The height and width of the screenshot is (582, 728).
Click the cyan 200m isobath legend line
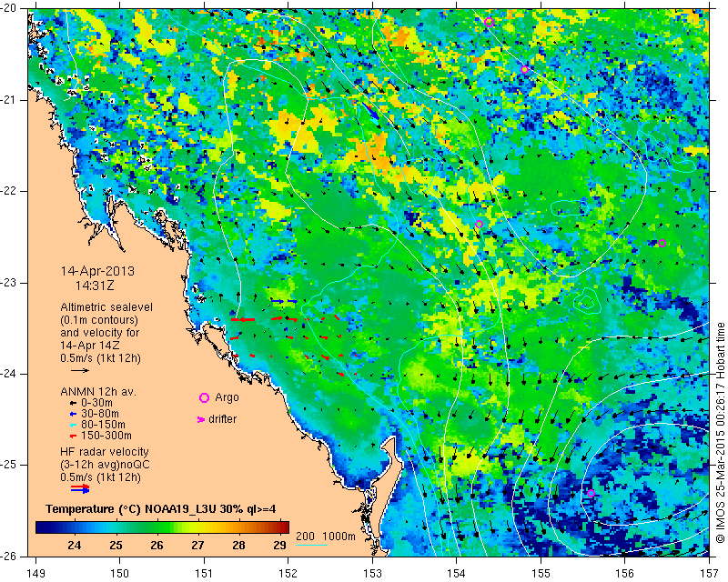coord(312,545)
